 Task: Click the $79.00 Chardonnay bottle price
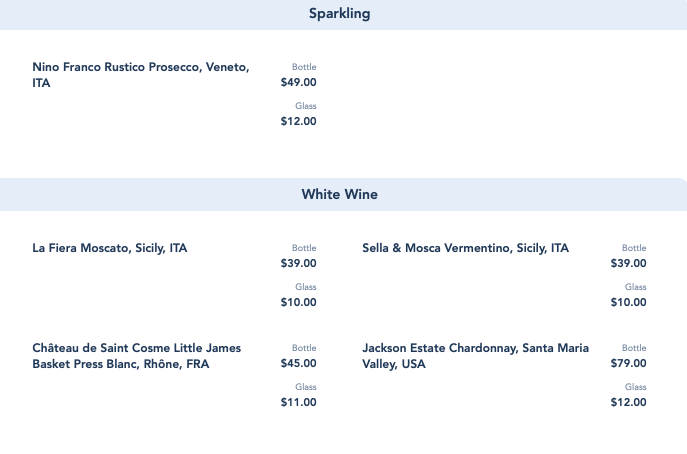point(628,364)
